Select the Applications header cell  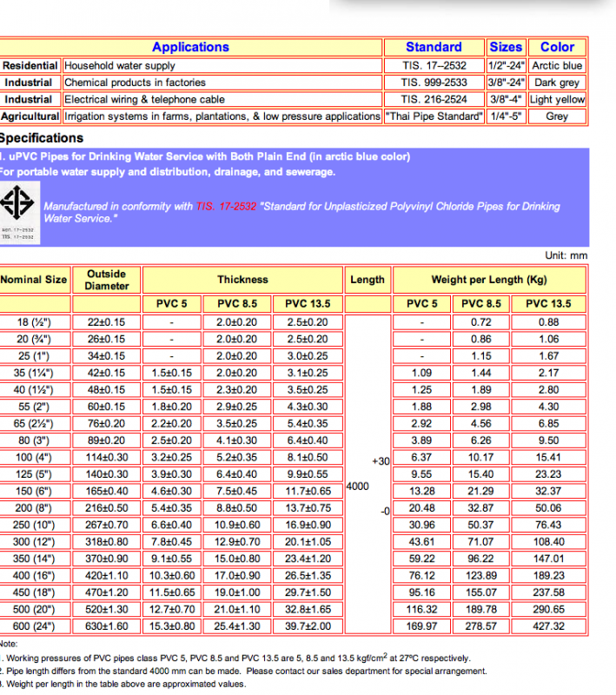point(190,47)
